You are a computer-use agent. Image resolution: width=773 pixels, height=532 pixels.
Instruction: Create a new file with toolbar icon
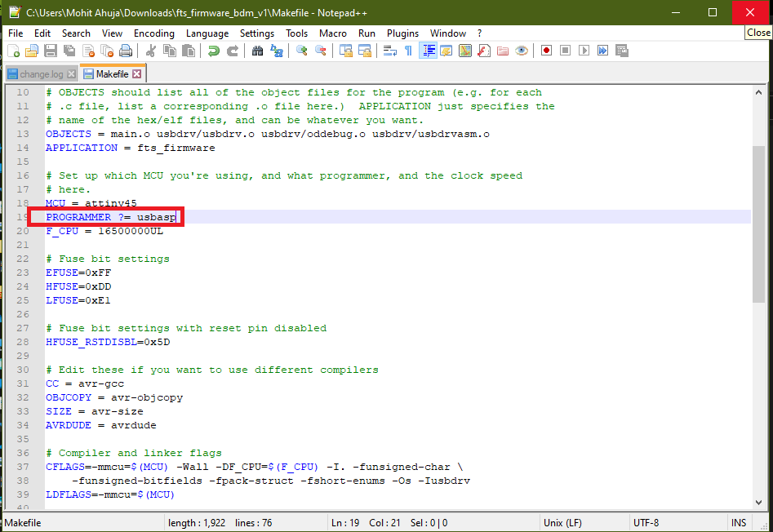[x=14, y=51]
